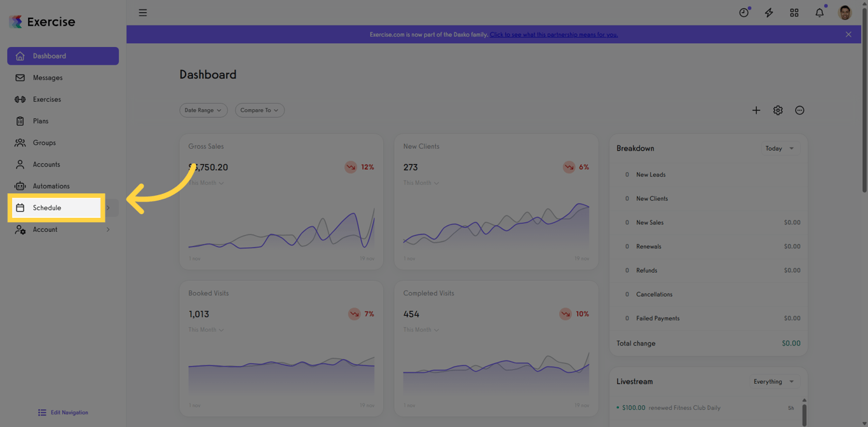
Task: Open user profile avatar
Action: click(845, 13)
